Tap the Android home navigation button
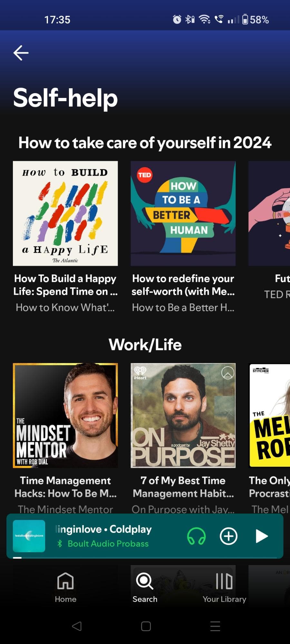The width and height of the screenshot is (290, 644). pyautogui.click(x=146, y=626)
